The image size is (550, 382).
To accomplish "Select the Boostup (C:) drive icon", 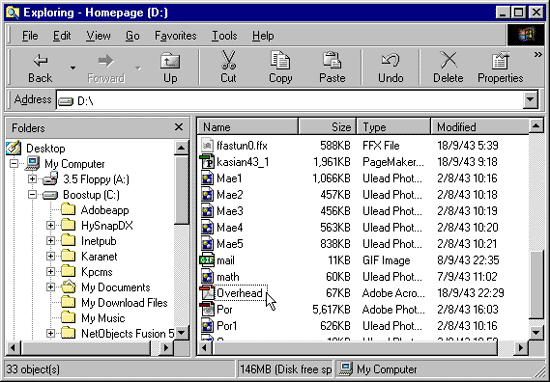I will (50, 195).
